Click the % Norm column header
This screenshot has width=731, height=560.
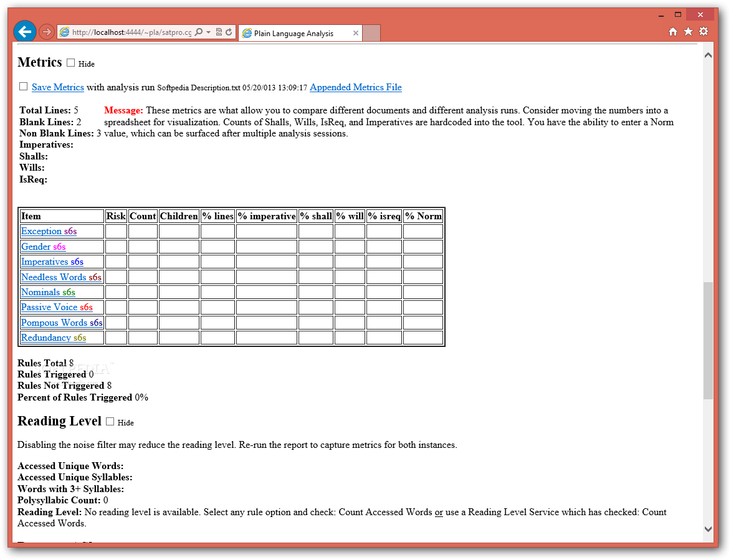[423, 216]
